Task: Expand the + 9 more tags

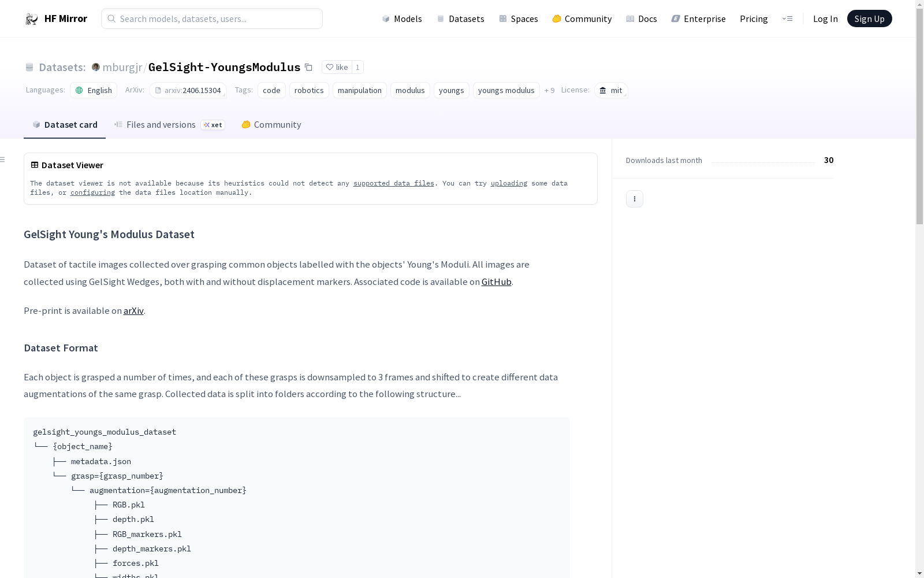Action: click(549, 90)
